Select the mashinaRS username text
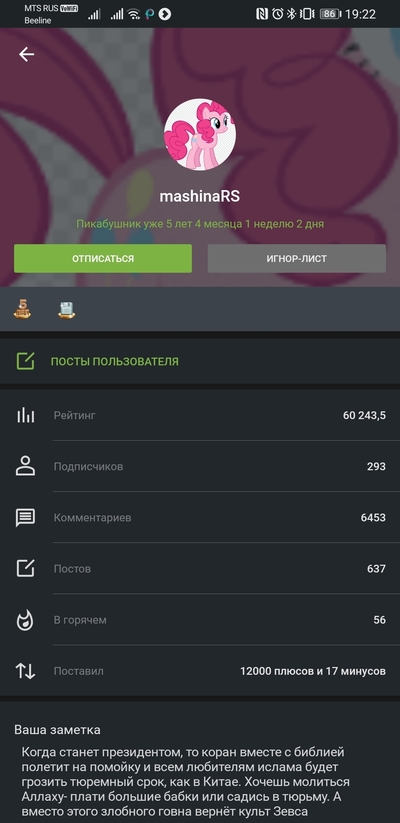Screen dimensions: 400x823 pyautogui.click(x=199, y=196)
